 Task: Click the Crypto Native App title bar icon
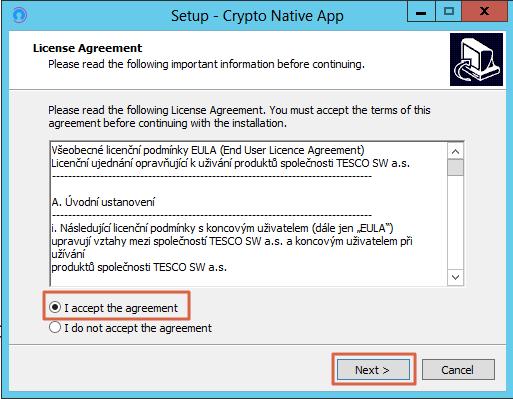coord(19,15)
